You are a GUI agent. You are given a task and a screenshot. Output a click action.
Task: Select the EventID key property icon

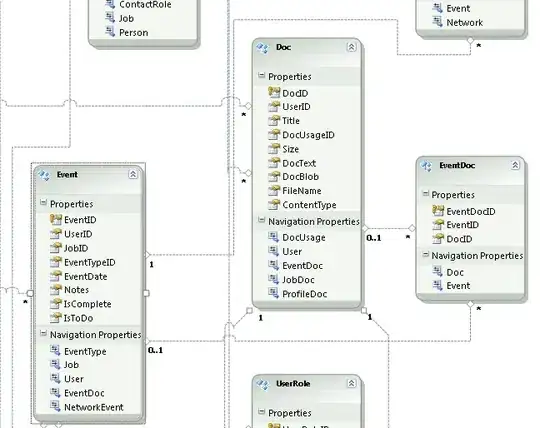coord(55,219)
